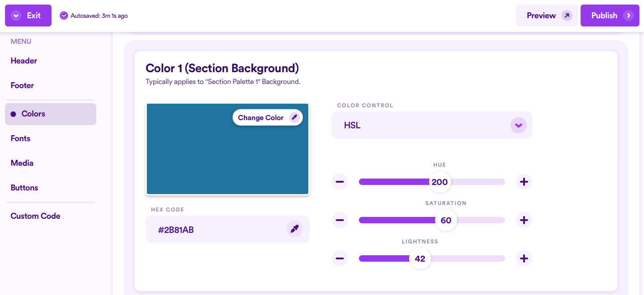Decrease Hue with the minus icon
The width and height of the screenshot is (644, 295).
(x=340, y=182)
